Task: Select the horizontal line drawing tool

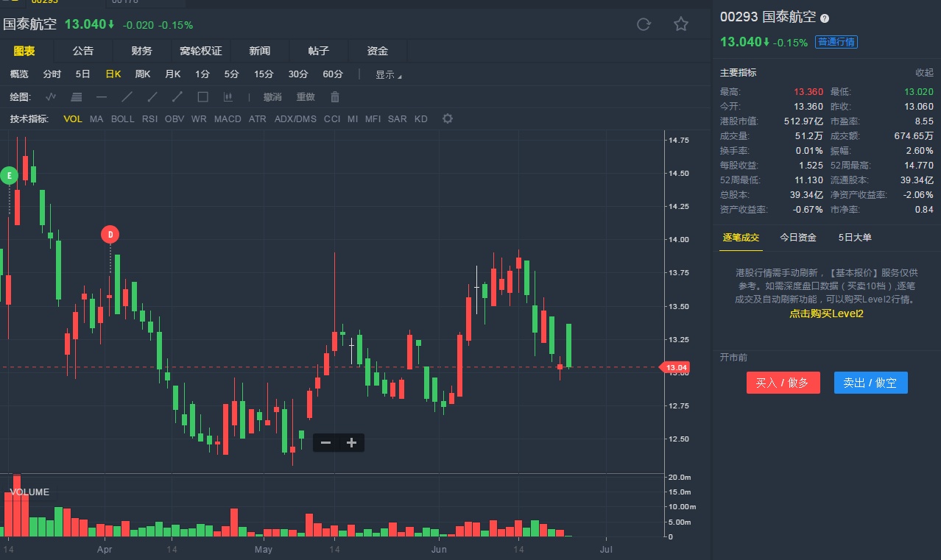Action: pos(102,96)
